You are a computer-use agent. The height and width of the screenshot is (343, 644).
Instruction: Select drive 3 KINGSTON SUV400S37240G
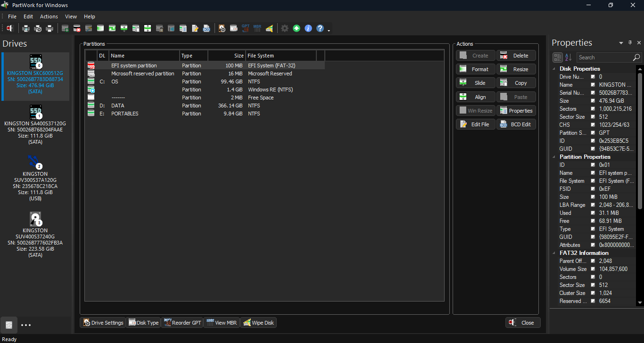point(35,235)
